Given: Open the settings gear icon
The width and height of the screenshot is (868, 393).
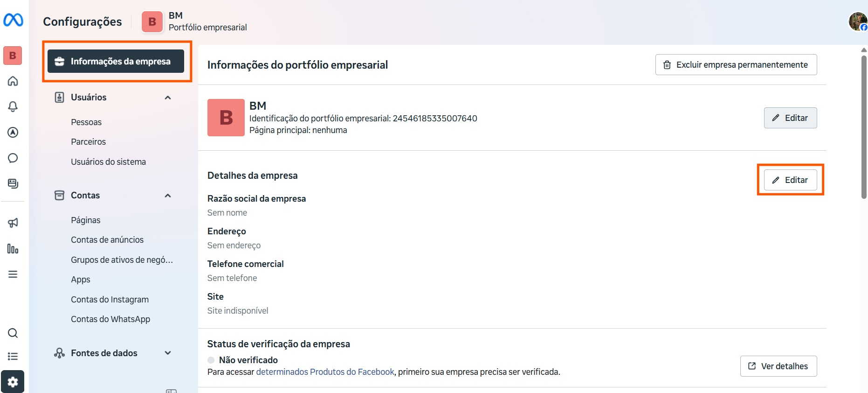Looking at the screenshot, I should click(13, 382).
